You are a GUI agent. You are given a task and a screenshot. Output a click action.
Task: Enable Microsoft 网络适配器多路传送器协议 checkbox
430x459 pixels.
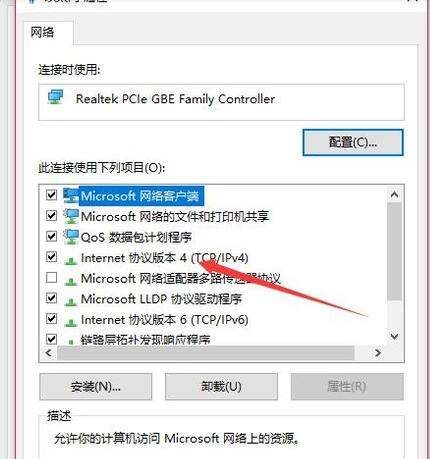[51, 277]
